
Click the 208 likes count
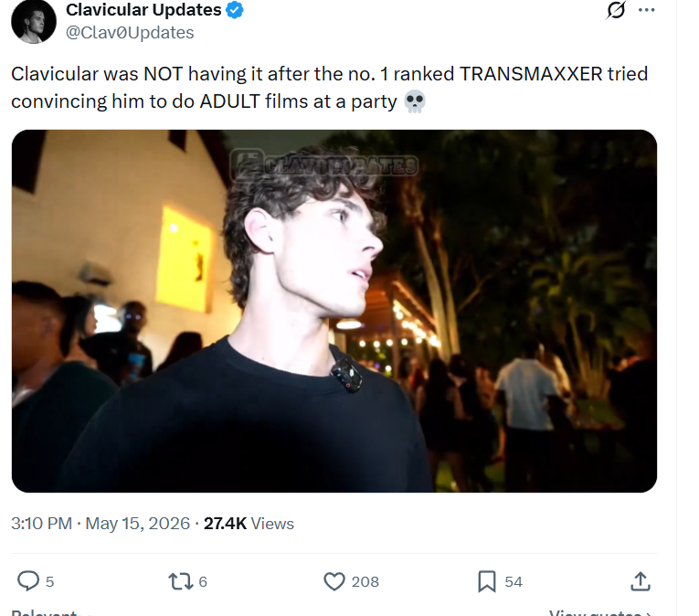coord(365,581)
